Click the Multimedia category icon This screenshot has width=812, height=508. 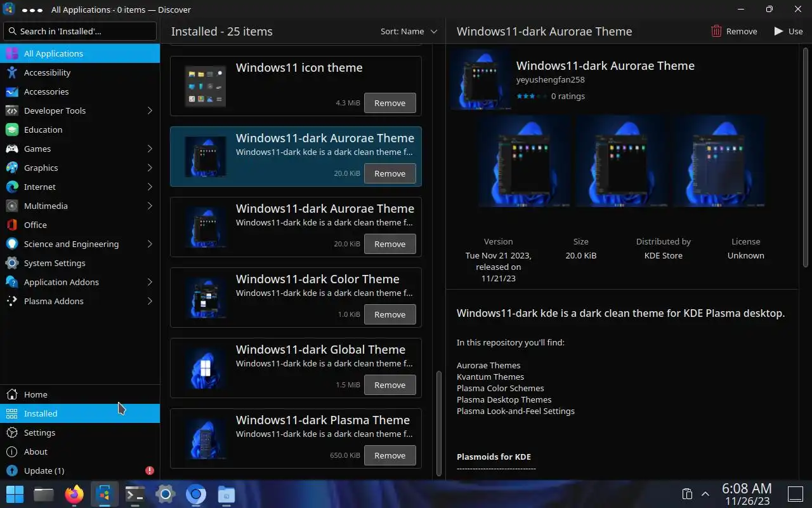click(11, 206)
